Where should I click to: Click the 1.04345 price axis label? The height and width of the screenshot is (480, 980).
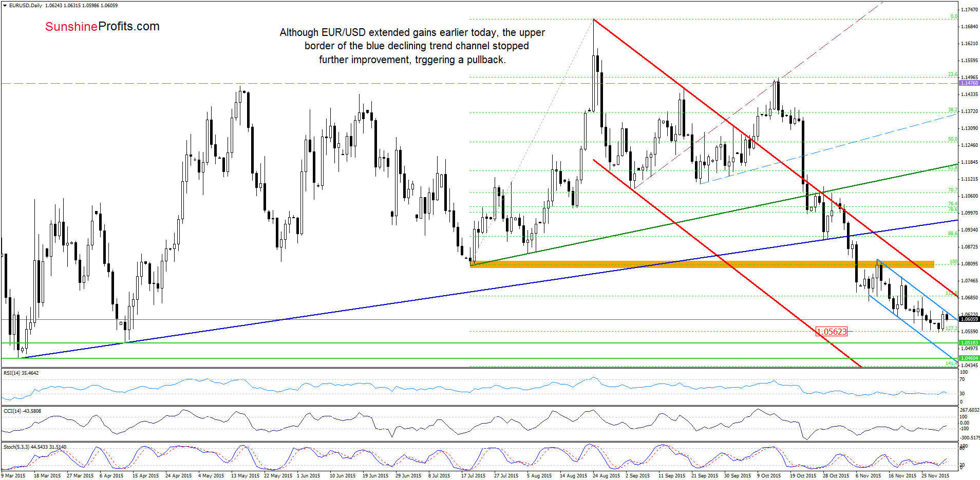pos(969,366)
